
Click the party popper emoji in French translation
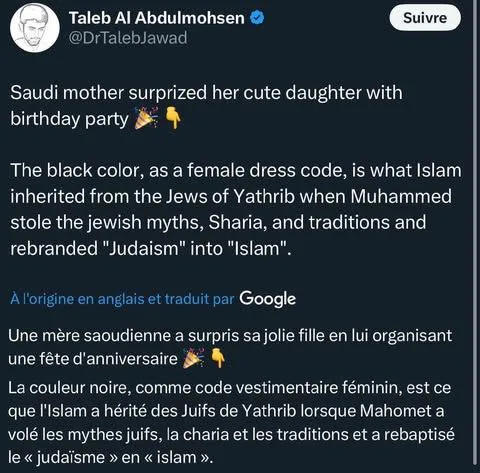[x=194, y=358]
